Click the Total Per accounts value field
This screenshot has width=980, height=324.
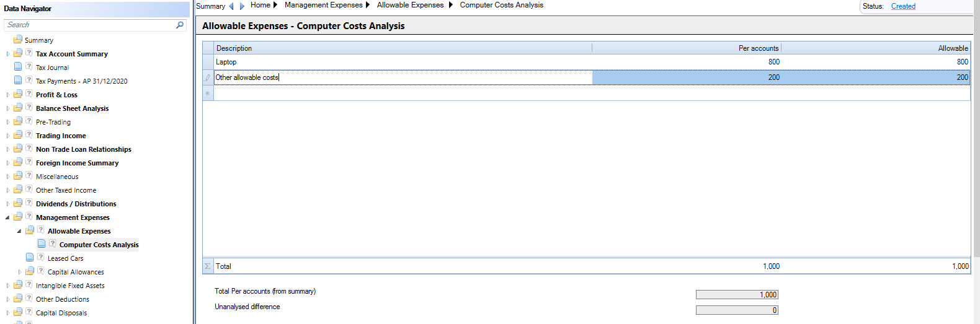tap(737, 295)
